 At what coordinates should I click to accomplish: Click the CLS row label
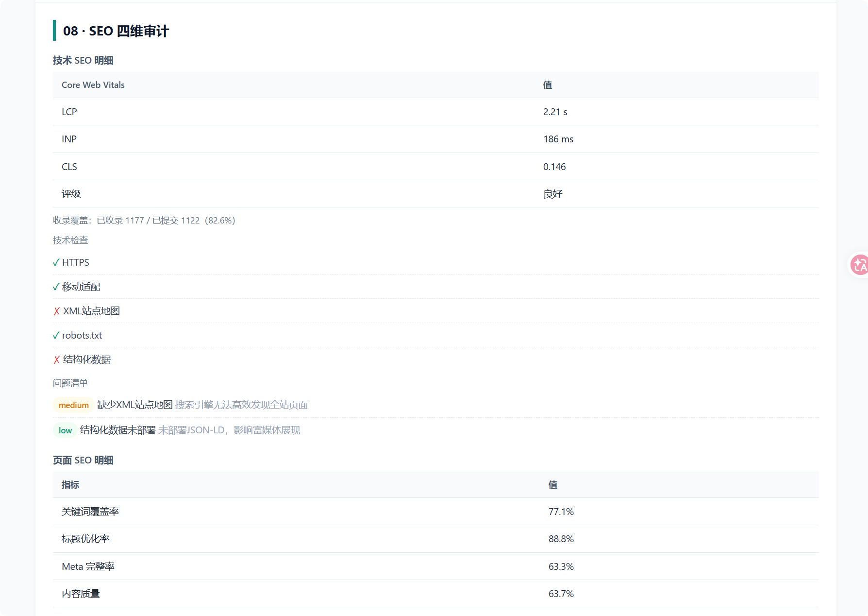[x=69, y=167]
